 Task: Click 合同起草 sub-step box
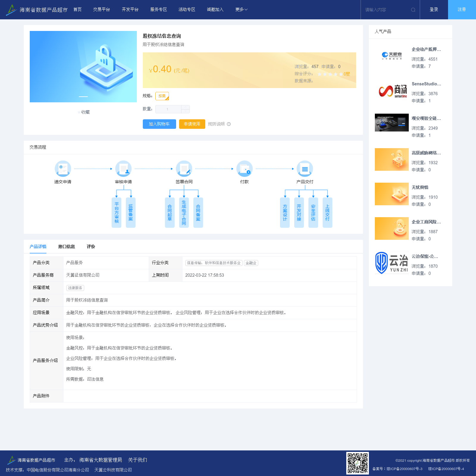pos(170,213)
